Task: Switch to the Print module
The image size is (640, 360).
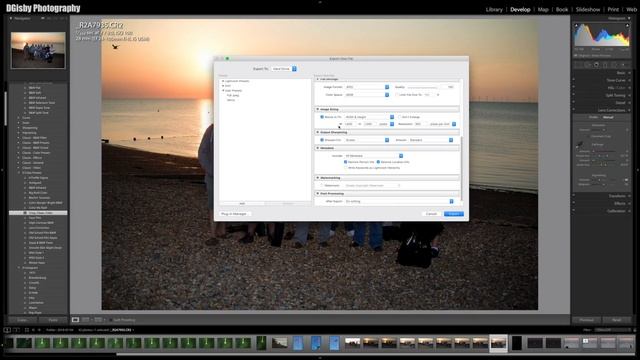Action: (613, 9)
